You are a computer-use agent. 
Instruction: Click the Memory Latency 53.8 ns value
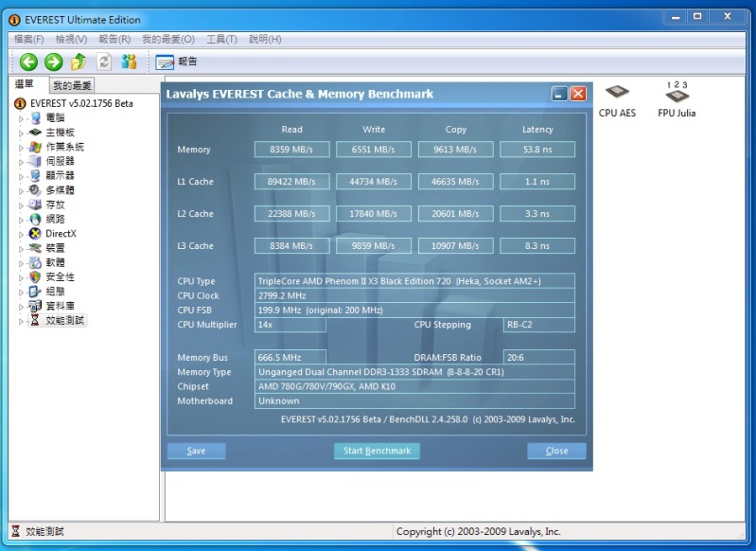point(537,150)
